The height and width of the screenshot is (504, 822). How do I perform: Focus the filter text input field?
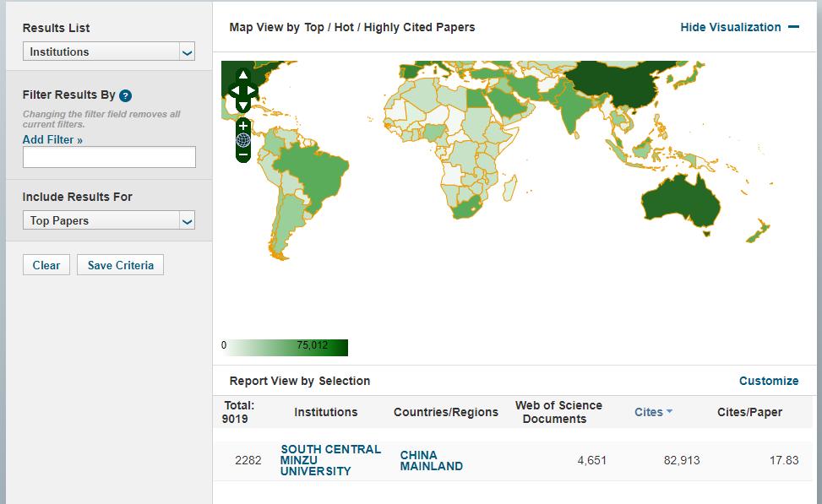(x=109, y=157)
